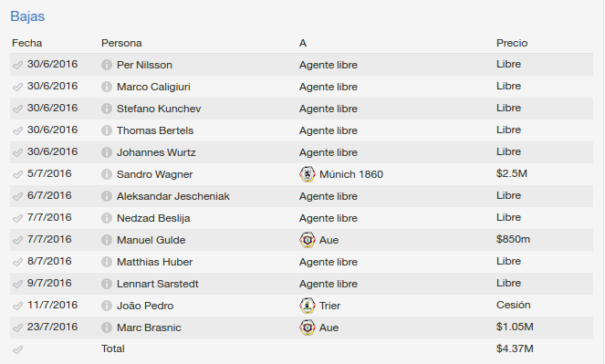Sort by the Precio column header

point(512,43)
